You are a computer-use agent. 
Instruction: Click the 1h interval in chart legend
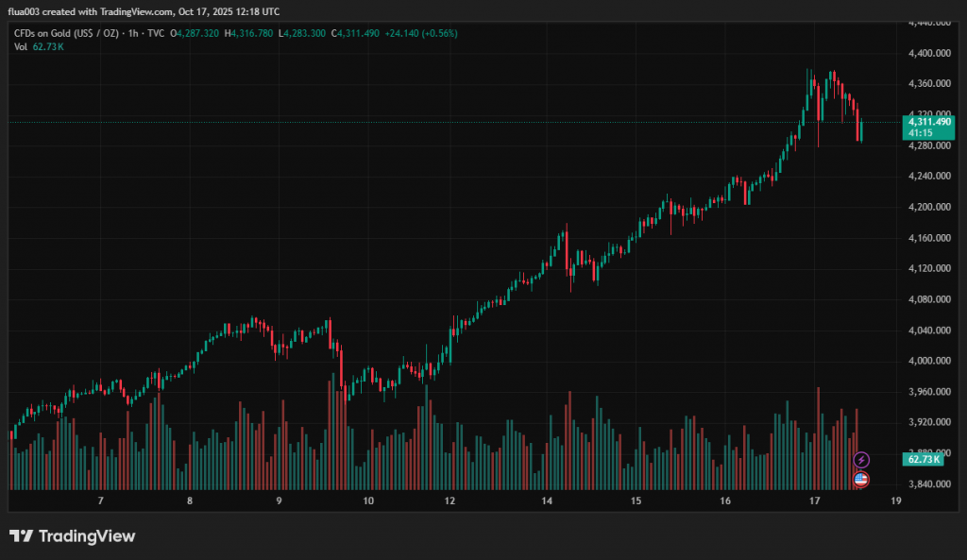(132, 33)
